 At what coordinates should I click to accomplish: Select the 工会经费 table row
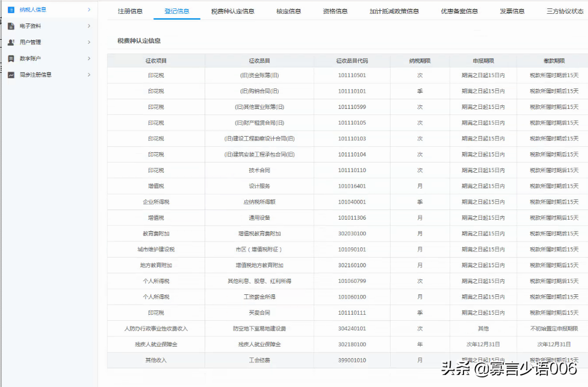[x=347, y=360]
